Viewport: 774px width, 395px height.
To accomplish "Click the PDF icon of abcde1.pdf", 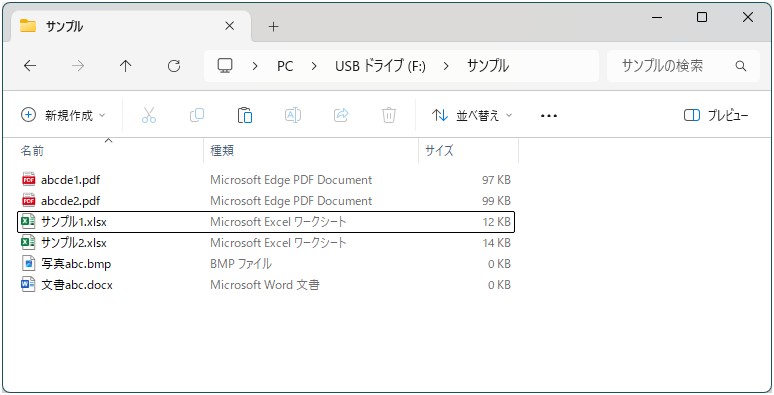I will (29, 180).
